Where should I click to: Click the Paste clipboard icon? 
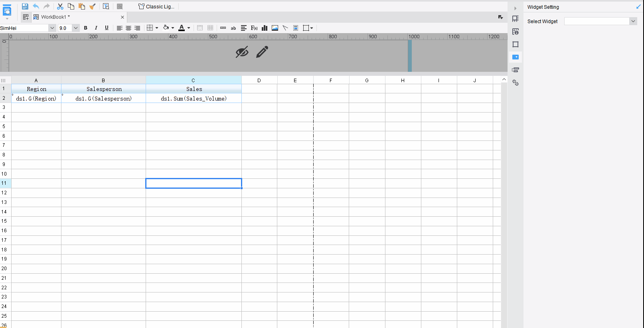(82, 6)
